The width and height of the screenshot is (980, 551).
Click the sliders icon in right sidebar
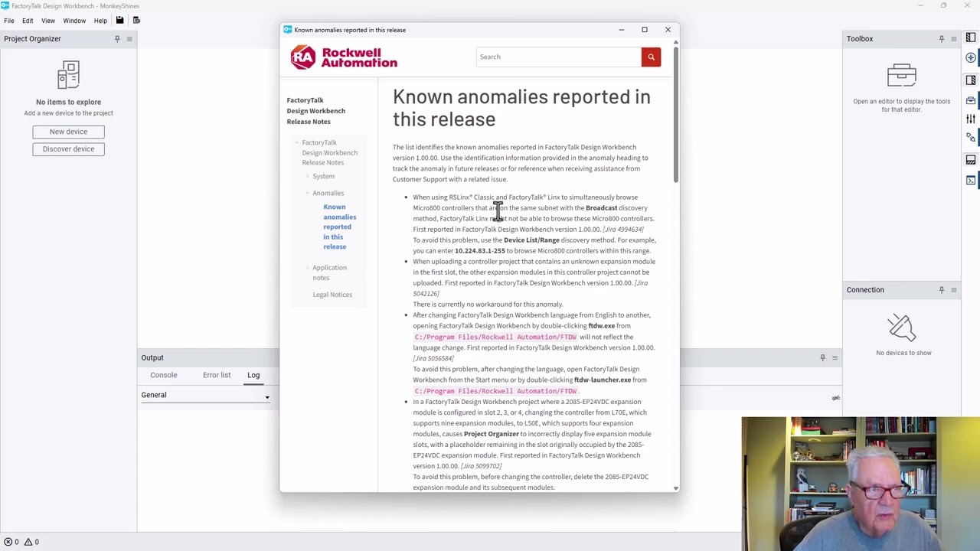971,119
